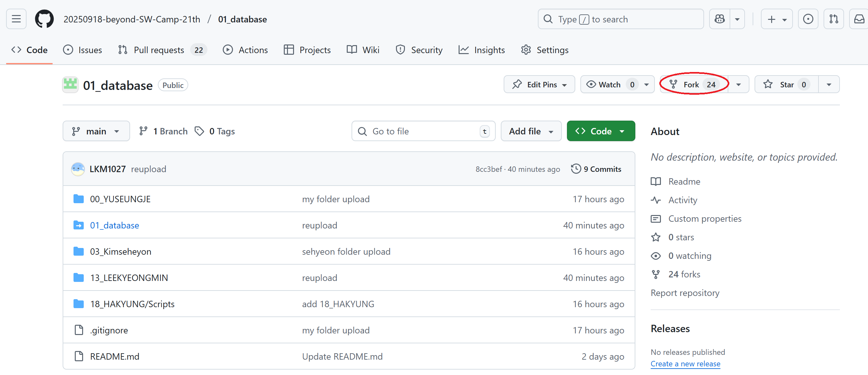Switch to the Pull requests tab
868x375 pixels.
159,50
